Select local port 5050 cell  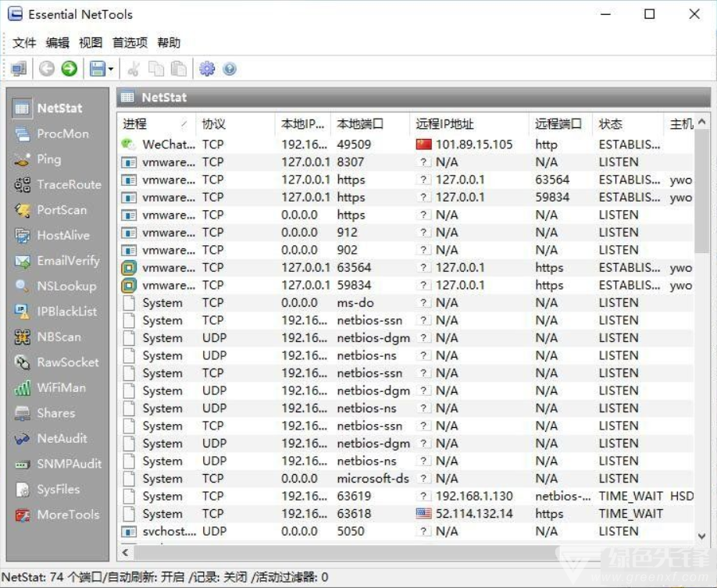[x=351, y=531]
